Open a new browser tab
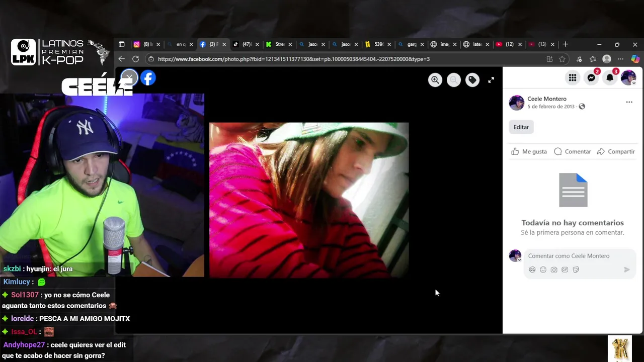 (566, 44)
